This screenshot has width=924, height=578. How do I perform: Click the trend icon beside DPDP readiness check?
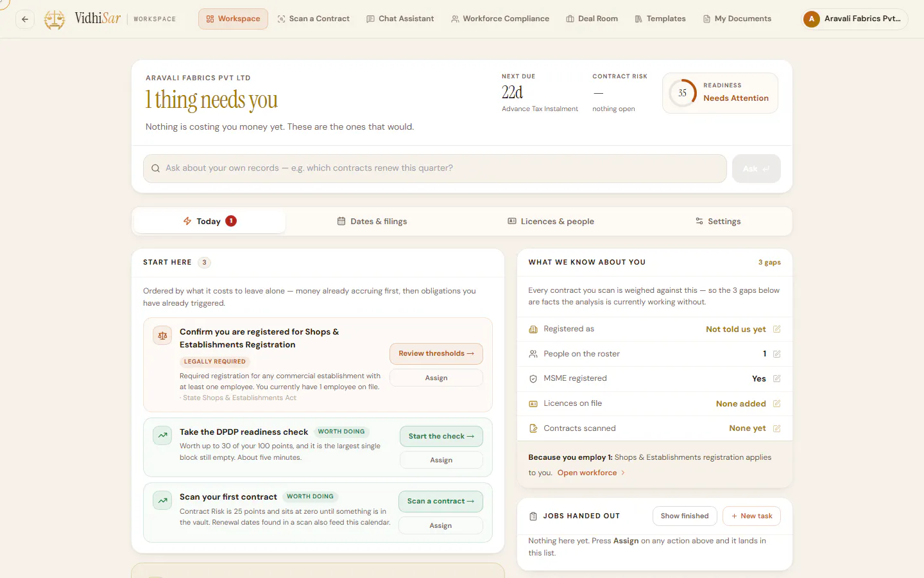(x=162, y=435)
